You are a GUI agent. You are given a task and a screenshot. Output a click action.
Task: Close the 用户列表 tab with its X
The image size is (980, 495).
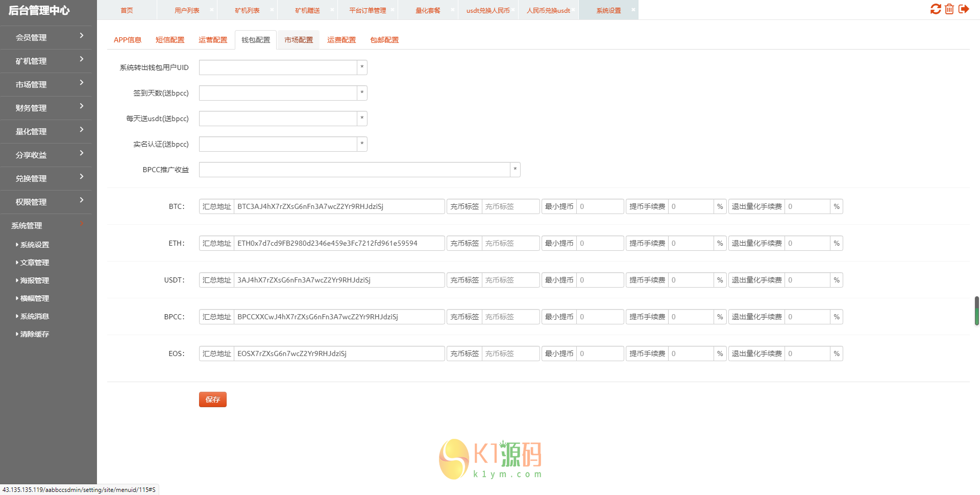click(x=212, y=10)
